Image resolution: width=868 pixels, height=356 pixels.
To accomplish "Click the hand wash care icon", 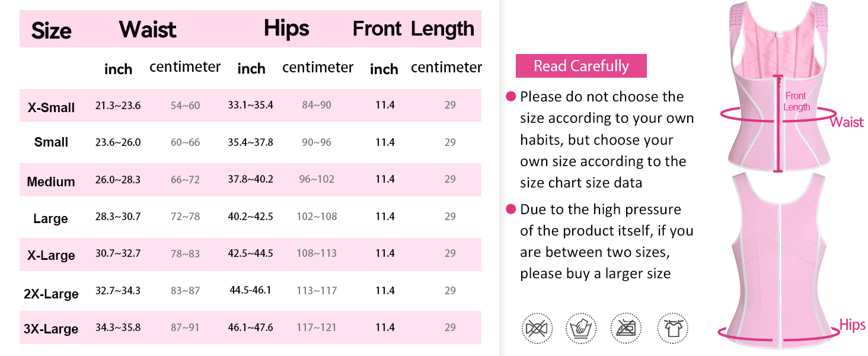I will tap(581, 327).
